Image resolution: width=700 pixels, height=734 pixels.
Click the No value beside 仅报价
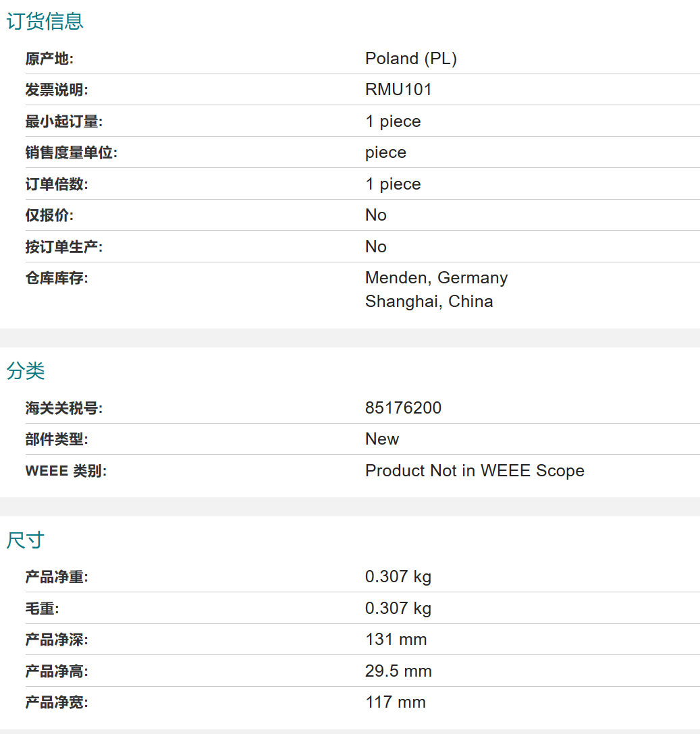pyautogui.click(x=375, y=215)
